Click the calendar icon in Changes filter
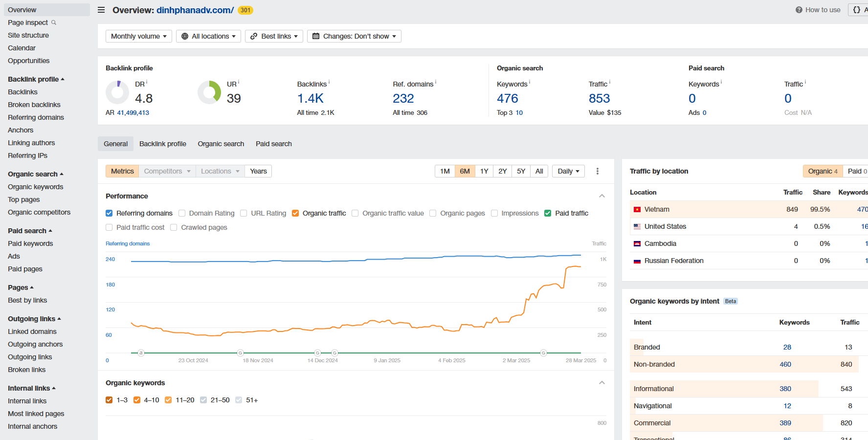 316,36
